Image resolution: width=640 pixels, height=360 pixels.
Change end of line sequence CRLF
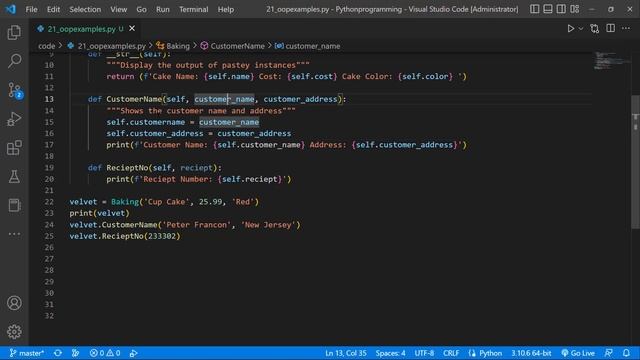coord(451,353)
